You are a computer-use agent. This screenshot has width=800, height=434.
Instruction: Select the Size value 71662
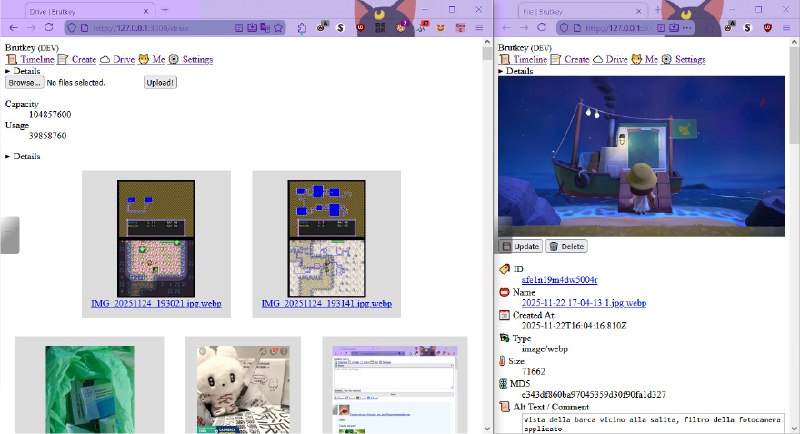534,372
